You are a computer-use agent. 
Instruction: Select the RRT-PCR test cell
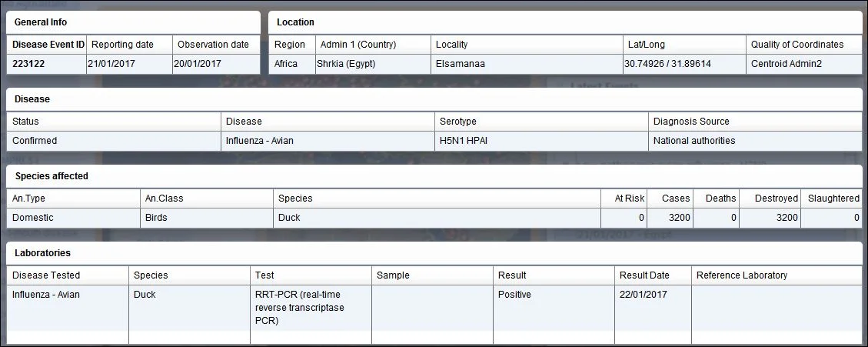[x=311, y=309]
